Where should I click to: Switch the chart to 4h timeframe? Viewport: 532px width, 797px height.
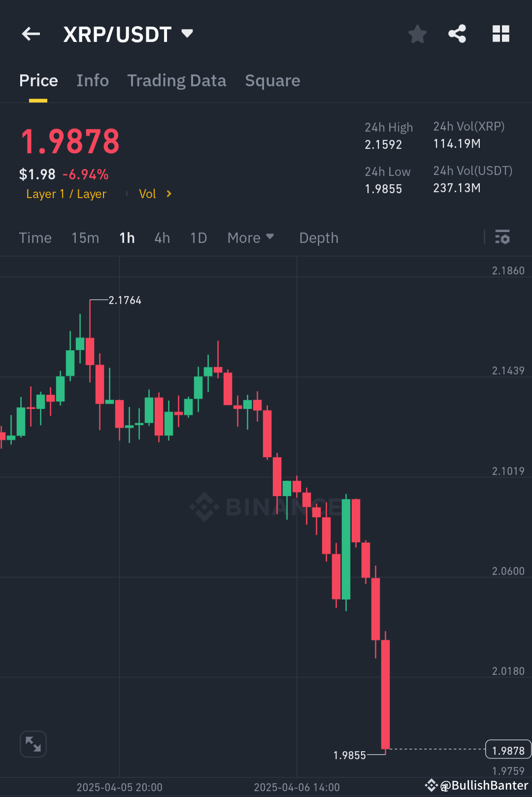point(162,238)
